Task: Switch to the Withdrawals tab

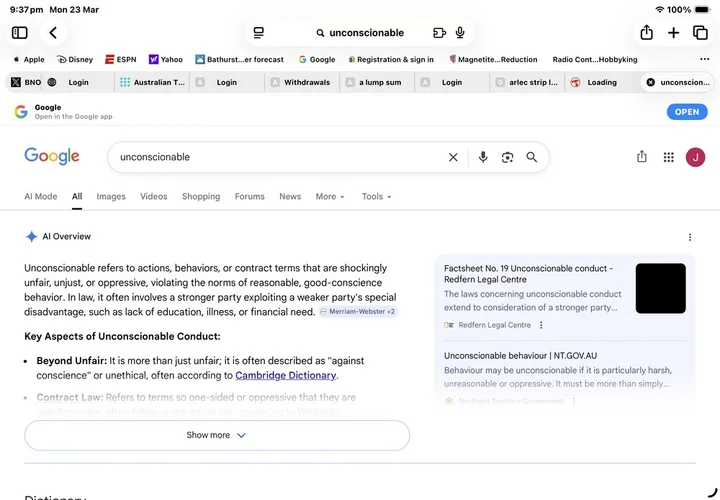Action: [302, 82]
